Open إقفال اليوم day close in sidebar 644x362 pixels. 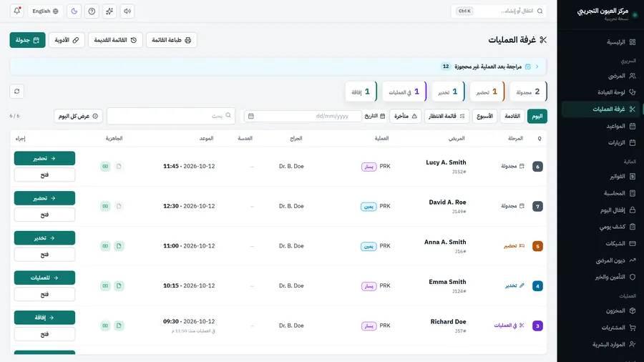pos(600,210)
